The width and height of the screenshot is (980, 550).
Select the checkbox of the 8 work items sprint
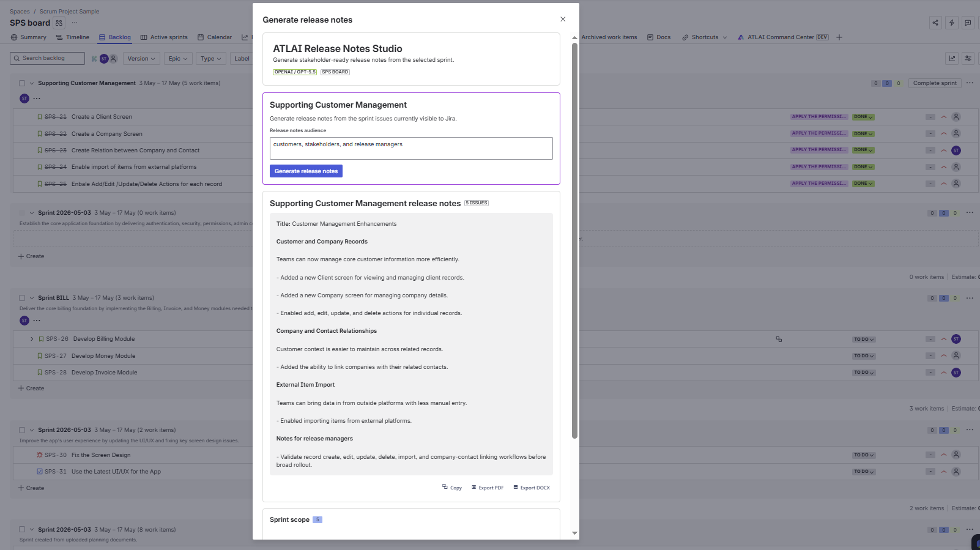[x=22, y=530]
